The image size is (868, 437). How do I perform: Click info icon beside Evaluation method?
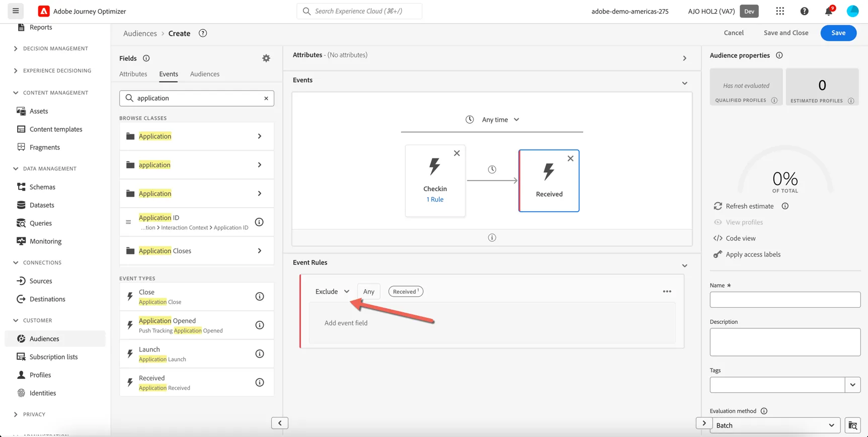tap(764, 411)
